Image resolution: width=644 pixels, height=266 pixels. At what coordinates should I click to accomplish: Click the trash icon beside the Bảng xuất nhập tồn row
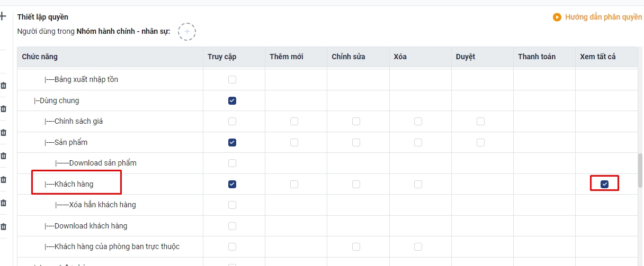[3, 85]
